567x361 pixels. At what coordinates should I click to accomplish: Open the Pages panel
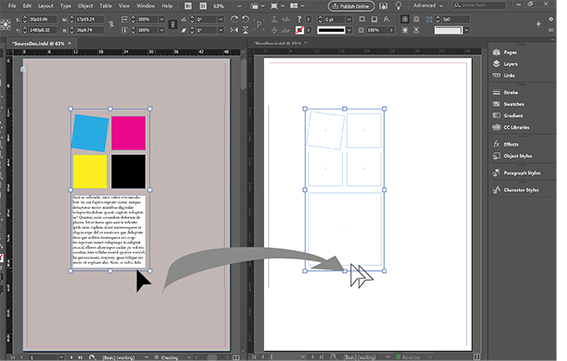pos(505,52)
